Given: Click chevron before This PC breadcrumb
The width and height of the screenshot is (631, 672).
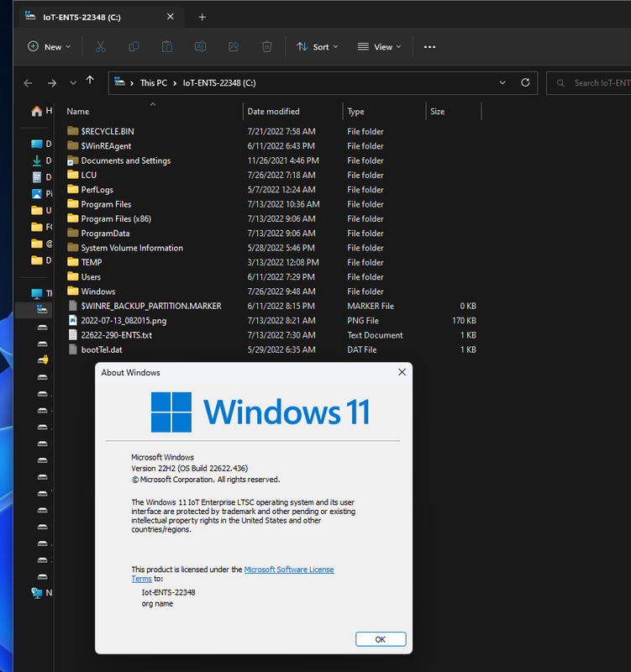Looking at the screenshot, I should pyautogui.click(x=132, y=83).
